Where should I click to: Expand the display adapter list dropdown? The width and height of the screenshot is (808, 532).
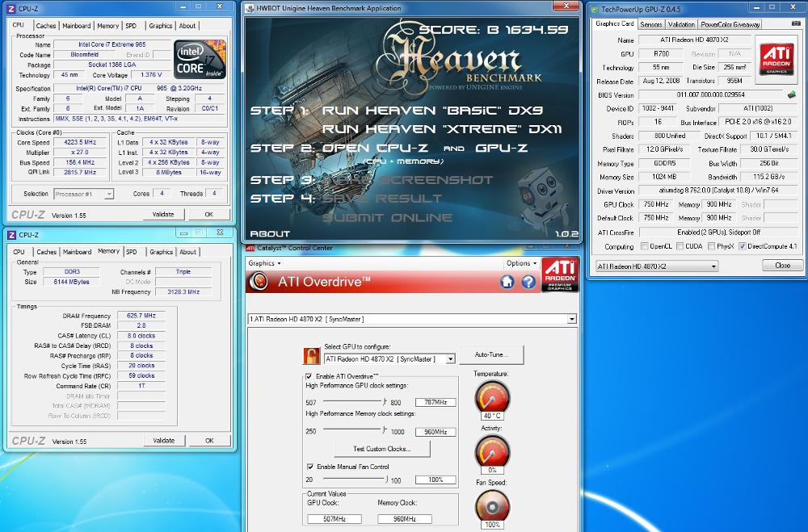click(571, 320)
